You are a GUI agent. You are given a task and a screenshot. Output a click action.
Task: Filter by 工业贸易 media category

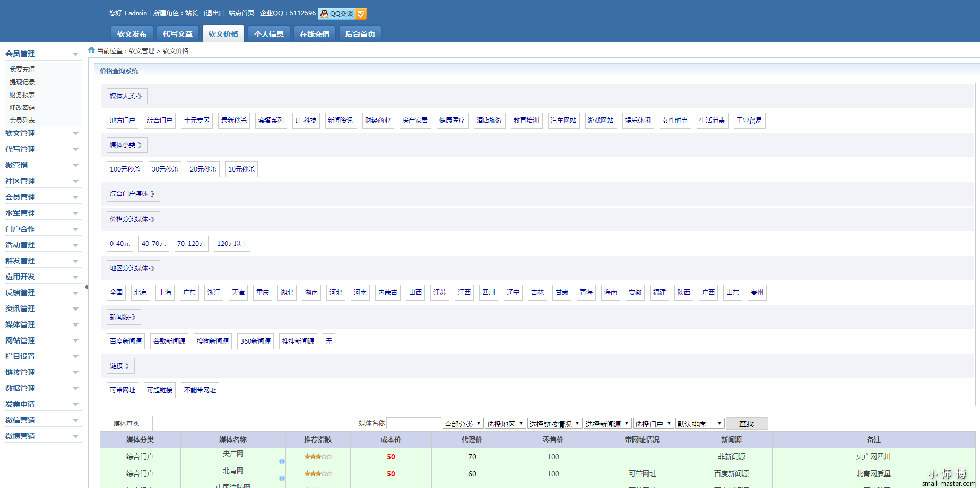click(749, 121)
